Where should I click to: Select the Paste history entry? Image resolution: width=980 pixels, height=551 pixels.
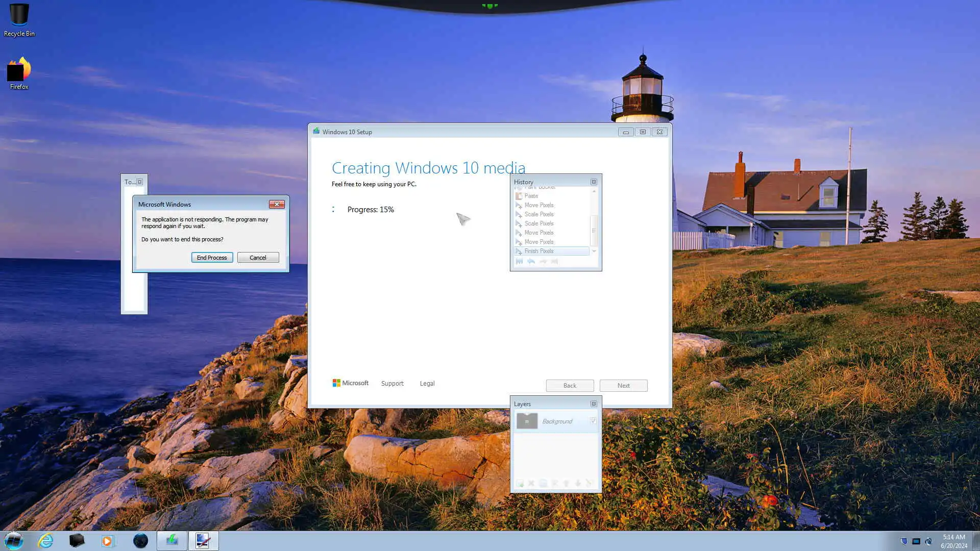[x=531, y=196]
